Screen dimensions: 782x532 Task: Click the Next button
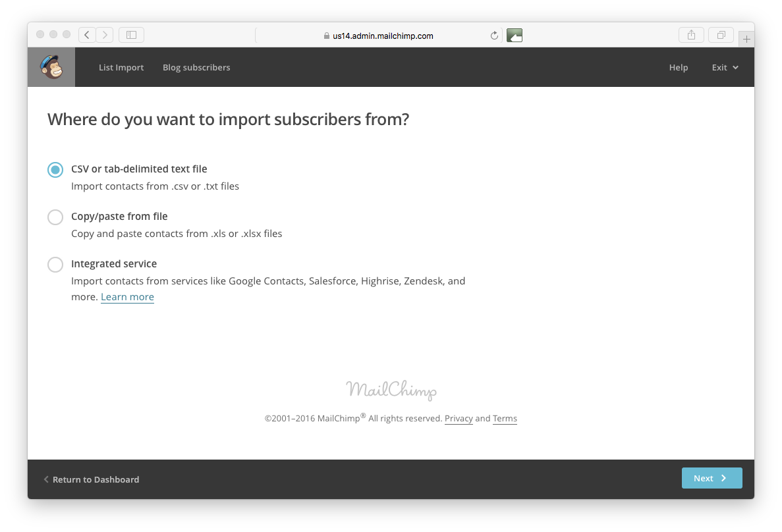pyautogui.click(x=712, y=478)
